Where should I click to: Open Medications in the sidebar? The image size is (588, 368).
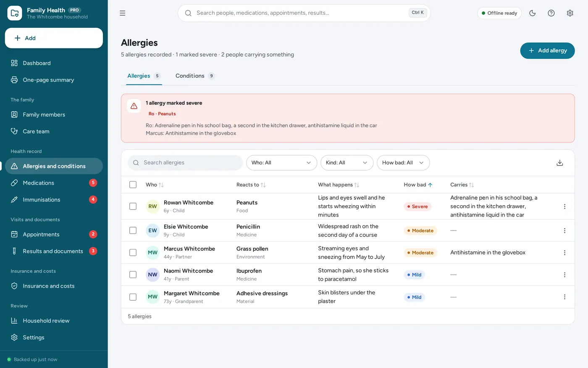pos(54,183)
